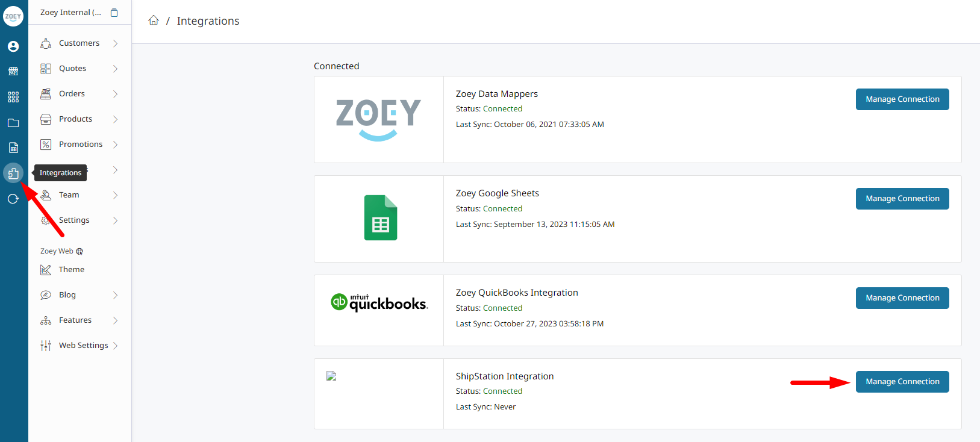Image resolution: width=980 pixels, height=442 pixels.
Task: Expand the Web Settings submenu chevron
Action: pyautogui.click(x=115, y=346)
